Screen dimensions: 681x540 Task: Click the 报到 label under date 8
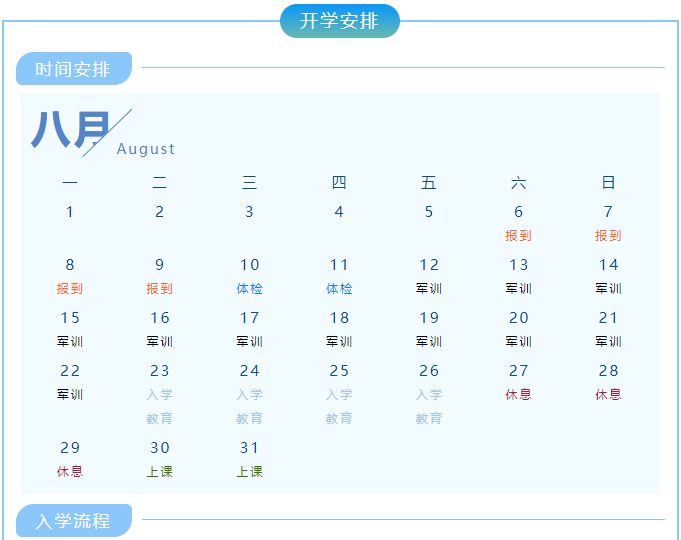(x=69, y=288)
